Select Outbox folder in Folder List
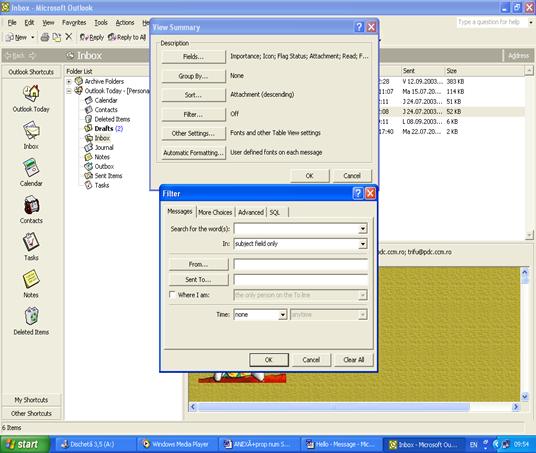Screen dimensions: 536x453 click(x=104, y=166)
